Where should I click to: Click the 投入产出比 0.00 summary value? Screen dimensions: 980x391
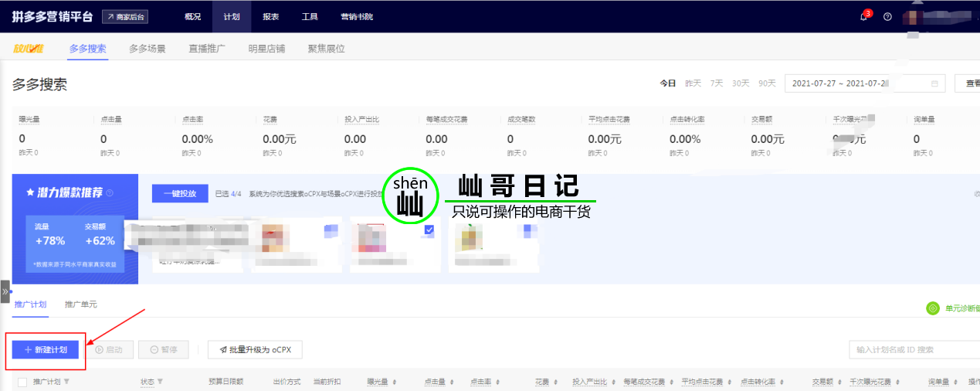click(x=355, y=139)
